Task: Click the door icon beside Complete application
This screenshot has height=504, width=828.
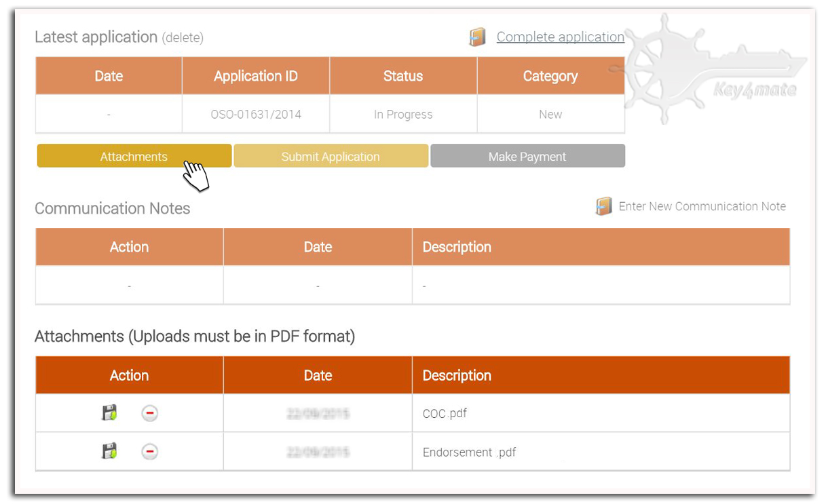Action: 478,37
